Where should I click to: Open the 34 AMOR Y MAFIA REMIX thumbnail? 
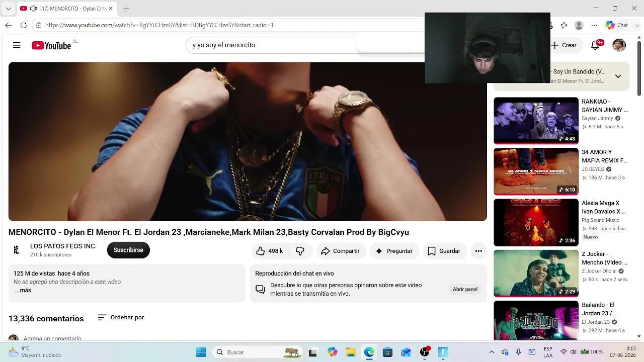[536, 171]
